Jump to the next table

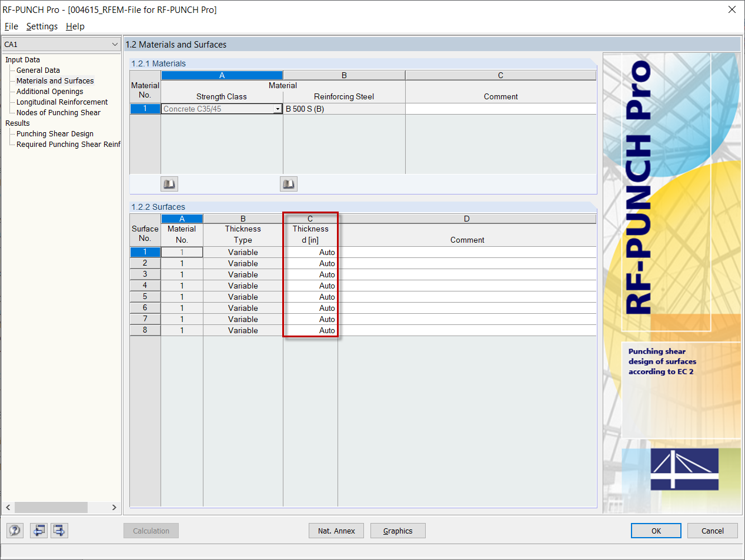[58, 530]
